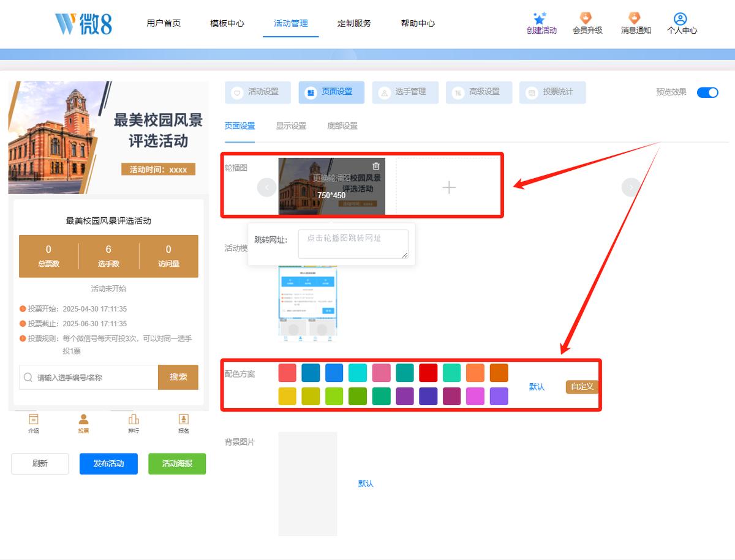Click the 活动模板 template thumbnail

(x=308, y=302)
